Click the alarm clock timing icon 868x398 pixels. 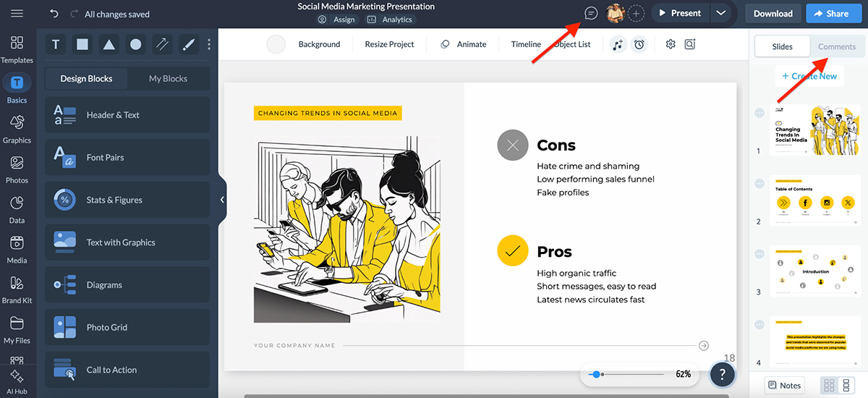coord(639,45)
